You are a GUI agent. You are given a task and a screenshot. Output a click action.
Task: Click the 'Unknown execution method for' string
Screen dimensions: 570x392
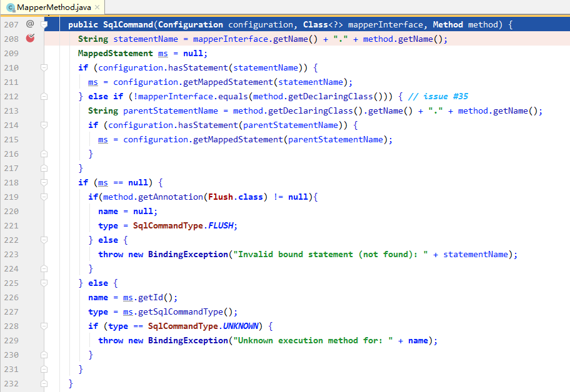[x=313, y=340]
